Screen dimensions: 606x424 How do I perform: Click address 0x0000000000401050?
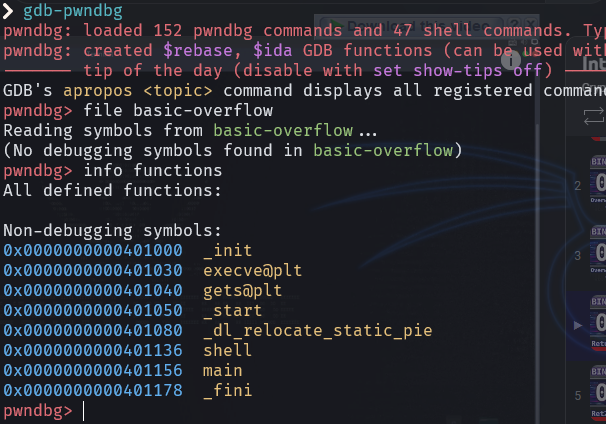93,311
